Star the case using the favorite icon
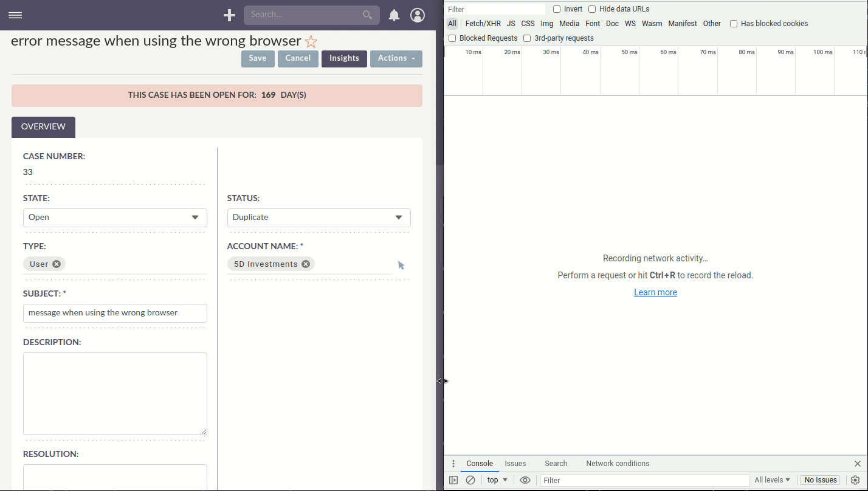The width and height of the screenshot is (868, 491). pyautogui.click(x=311, y=41)
